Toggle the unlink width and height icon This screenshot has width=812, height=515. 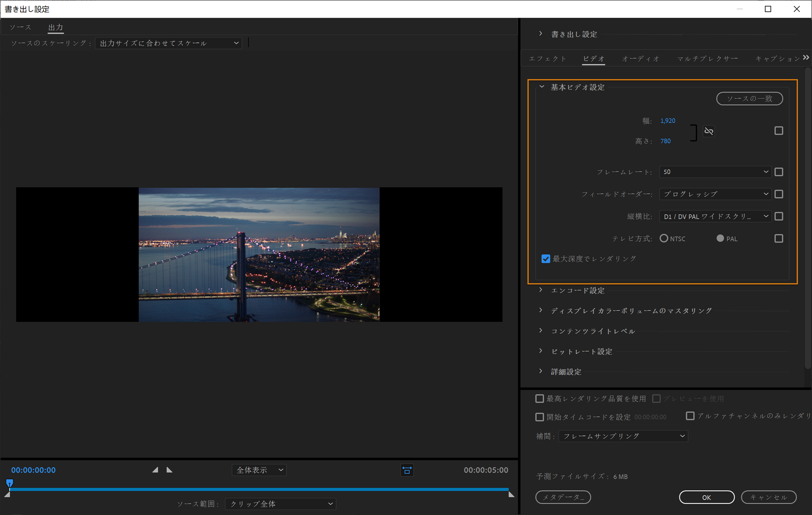click(x=709, y=131)
